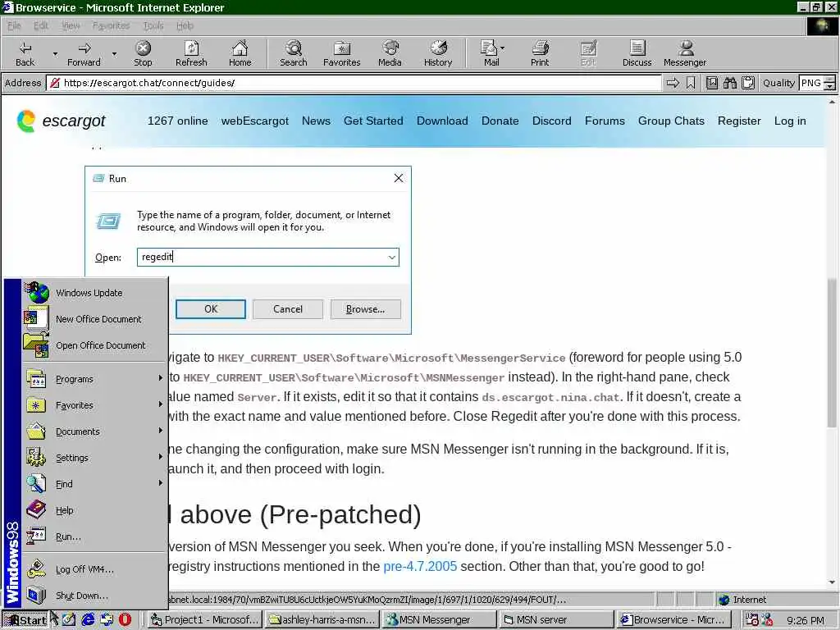
Task: Open the Favorites toolbar button
Action: (x=341, y=53)
